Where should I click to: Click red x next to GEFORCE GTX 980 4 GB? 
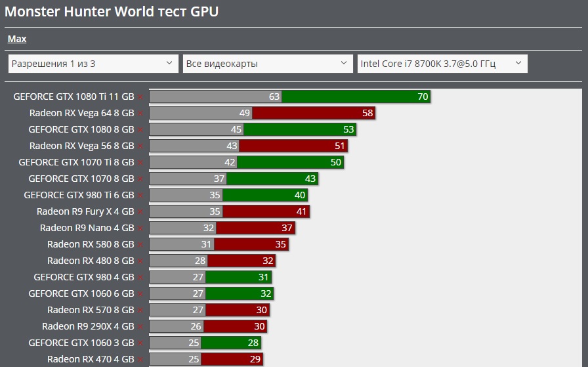(140, 277)
